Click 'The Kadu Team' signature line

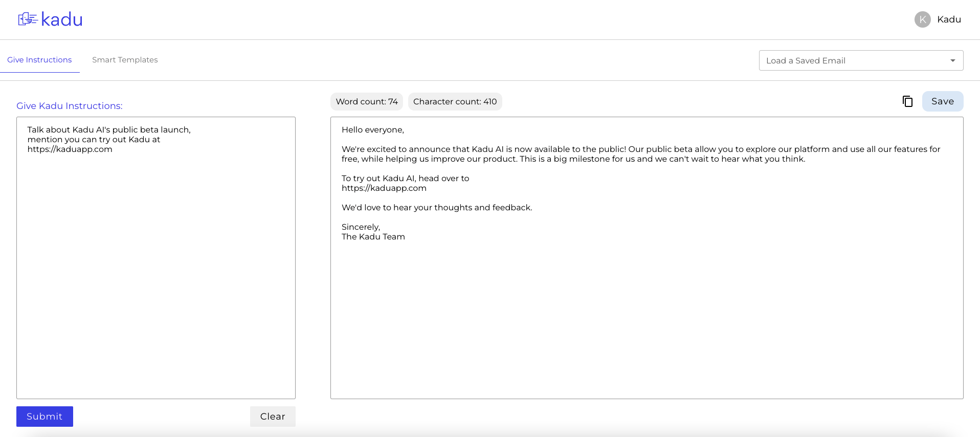tap(373, 237)
